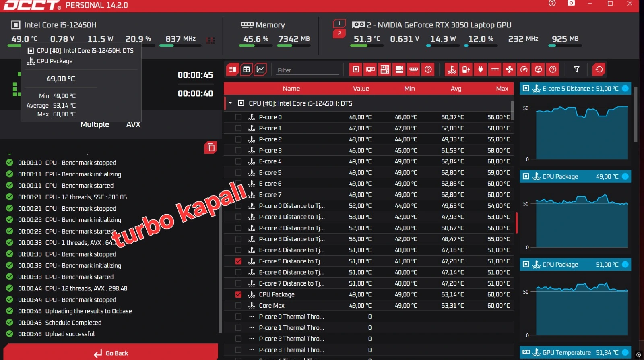644x360 pixels.
Task: Filter sensors by memory module icon
Action: [x=414, y=70]
